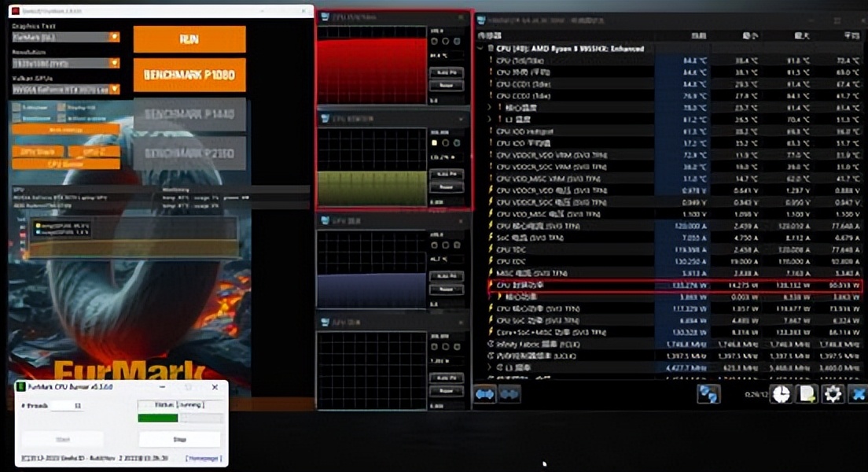
Task: Toggle the Display OSD checkbox in FurMark
Action: [61, 107]
